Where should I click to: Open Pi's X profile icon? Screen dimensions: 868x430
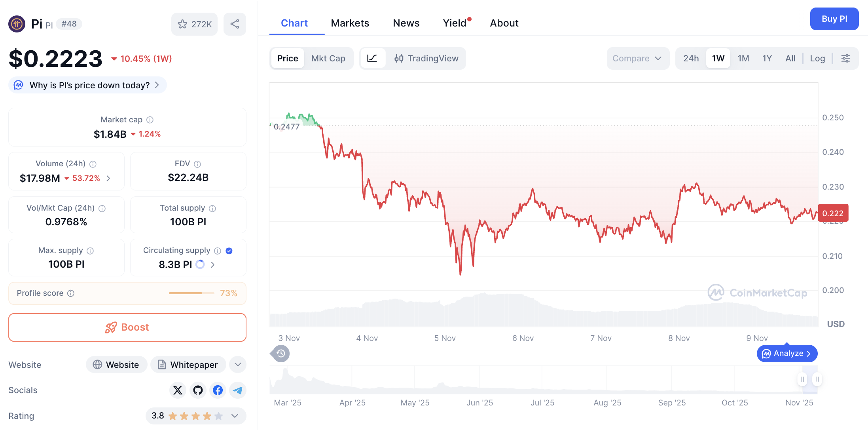[x=178, y=390]
